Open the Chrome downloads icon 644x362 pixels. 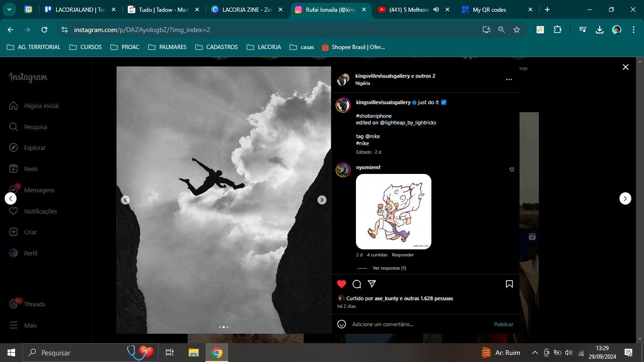click(x=600, y=30)
